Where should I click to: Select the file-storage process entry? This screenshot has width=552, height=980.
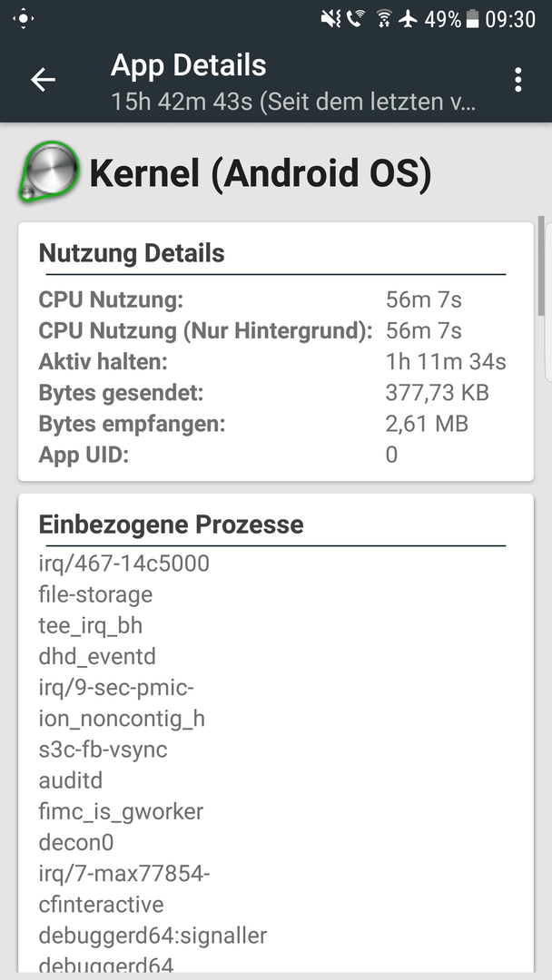[95, 594]
